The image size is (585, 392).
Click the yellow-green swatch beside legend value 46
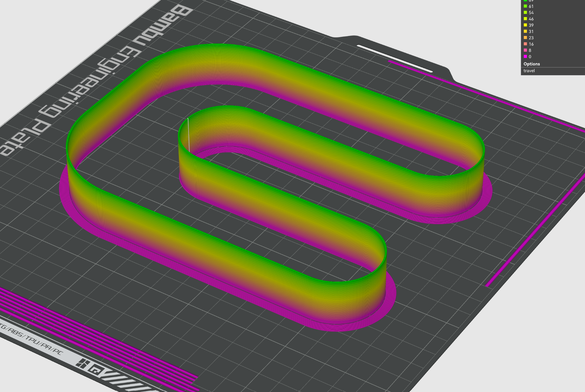pos(525,19)
